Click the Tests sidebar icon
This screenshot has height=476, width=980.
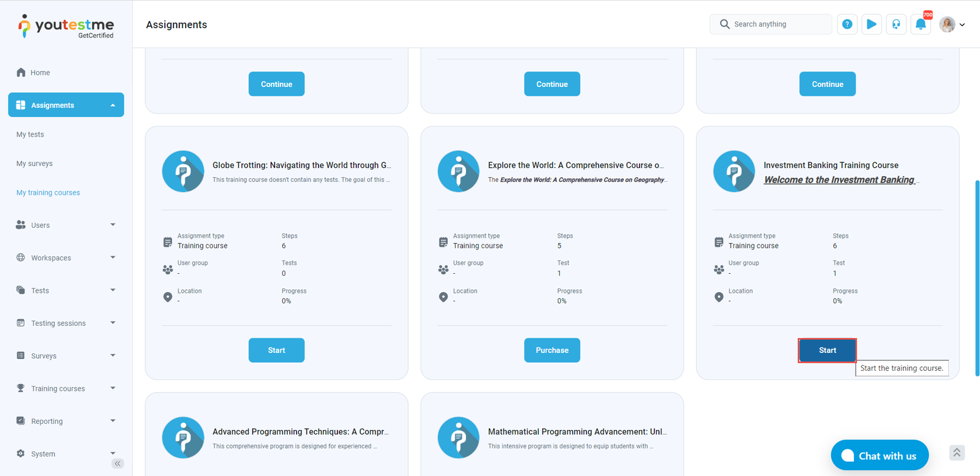pos(21,290)
